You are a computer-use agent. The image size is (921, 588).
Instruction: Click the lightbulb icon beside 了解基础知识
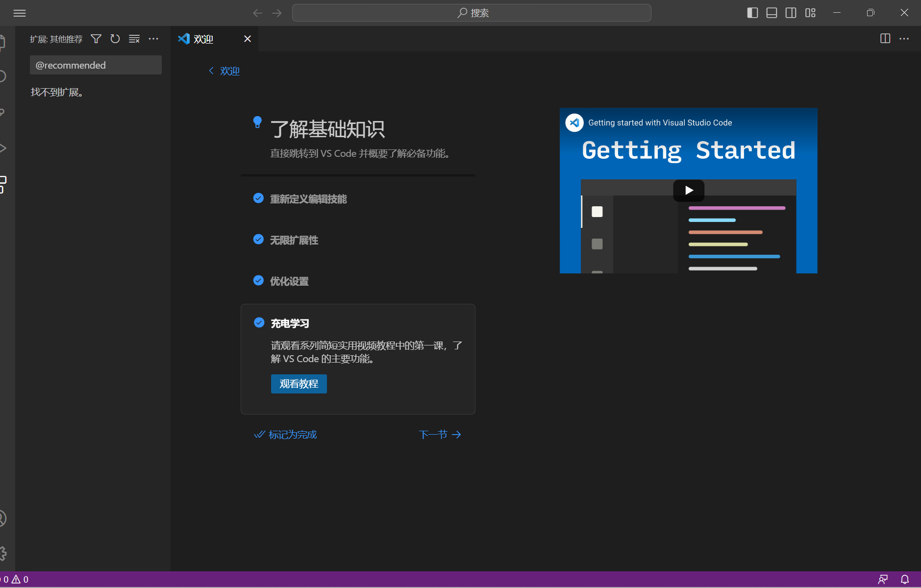257,122
